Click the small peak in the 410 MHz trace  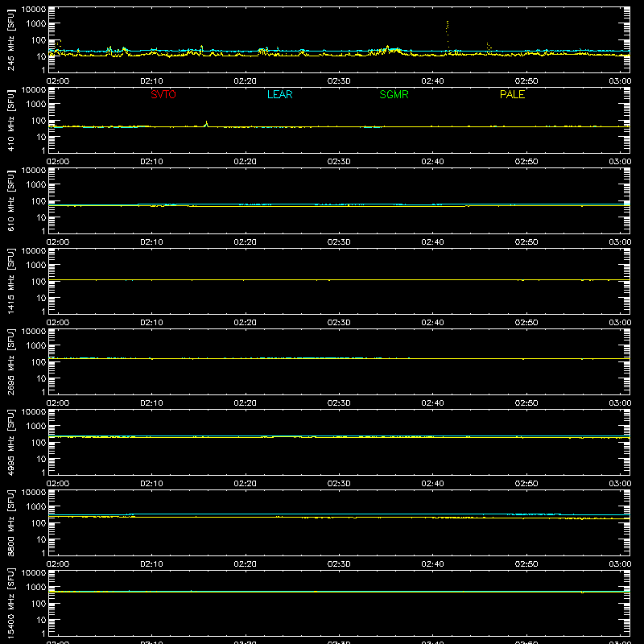[206, 124]
